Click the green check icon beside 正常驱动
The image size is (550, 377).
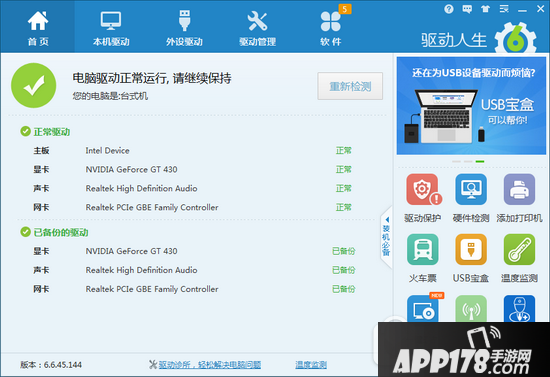pyautogui.click(x=25, y=132)
